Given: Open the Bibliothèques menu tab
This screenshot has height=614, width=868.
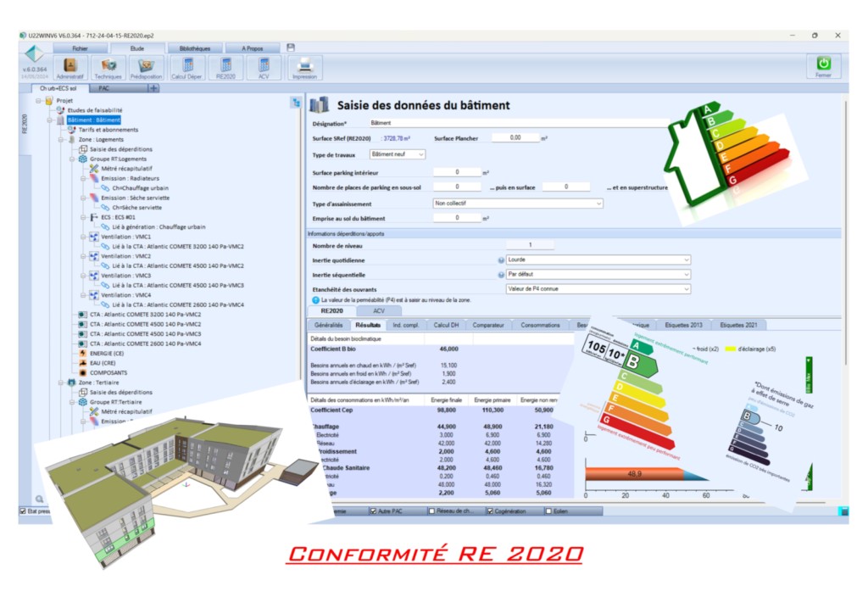Looking at the screenshot, I should (x=194, y=48).
